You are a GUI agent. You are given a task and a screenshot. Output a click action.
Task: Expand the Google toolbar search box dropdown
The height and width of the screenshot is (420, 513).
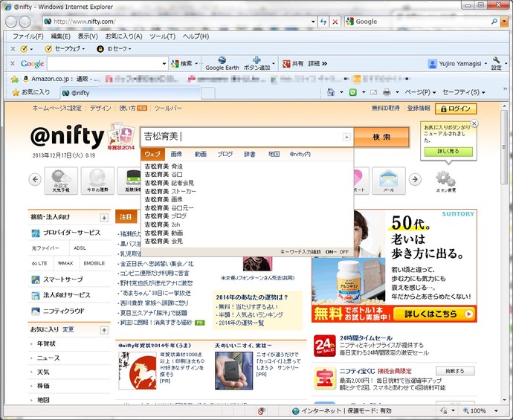(x=164, y=63)
